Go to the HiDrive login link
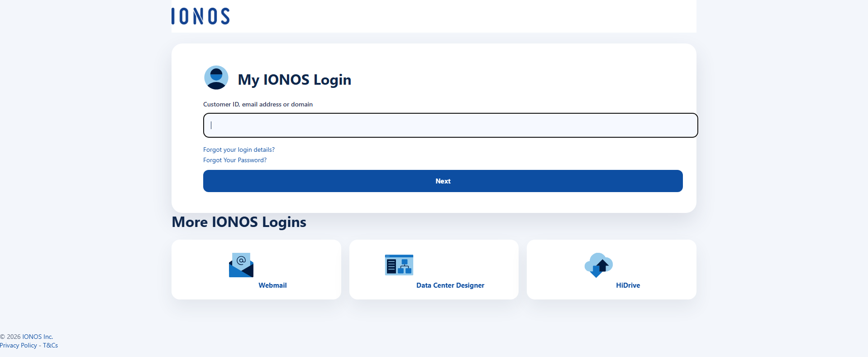Screen dimensions: 868x357 click(628, 285)
